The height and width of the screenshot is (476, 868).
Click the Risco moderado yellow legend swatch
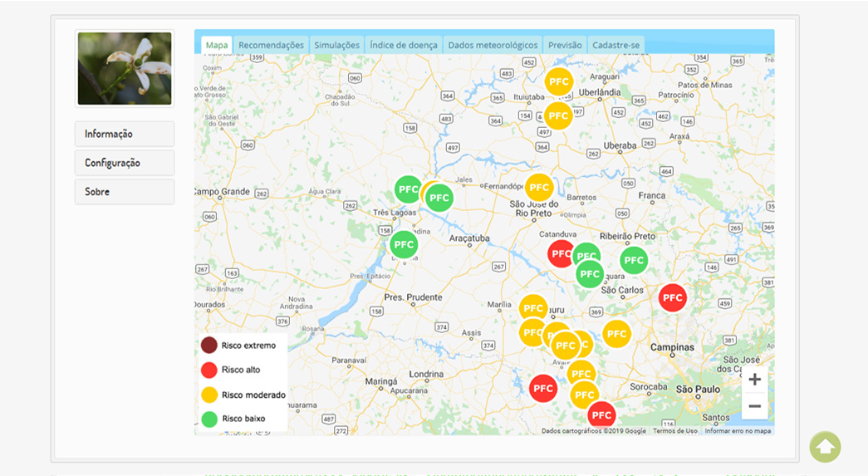point(209,395)
